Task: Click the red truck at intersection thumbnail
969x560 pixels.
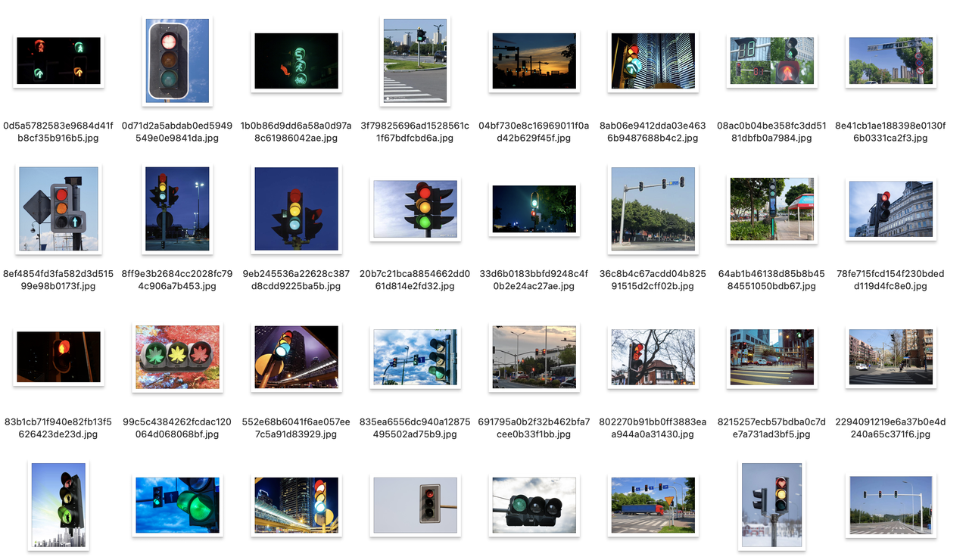Action: coord(653,505)
